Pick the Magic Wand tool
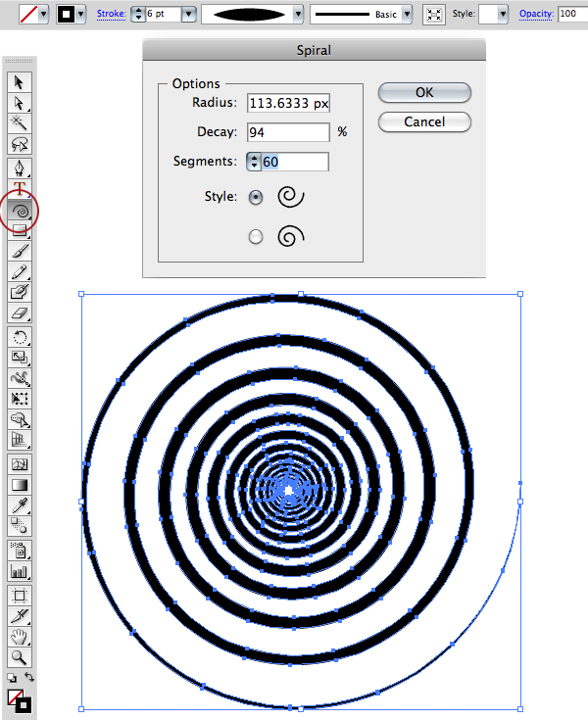Viewport: 588px width, 720px height. click(x=20, y=122)
